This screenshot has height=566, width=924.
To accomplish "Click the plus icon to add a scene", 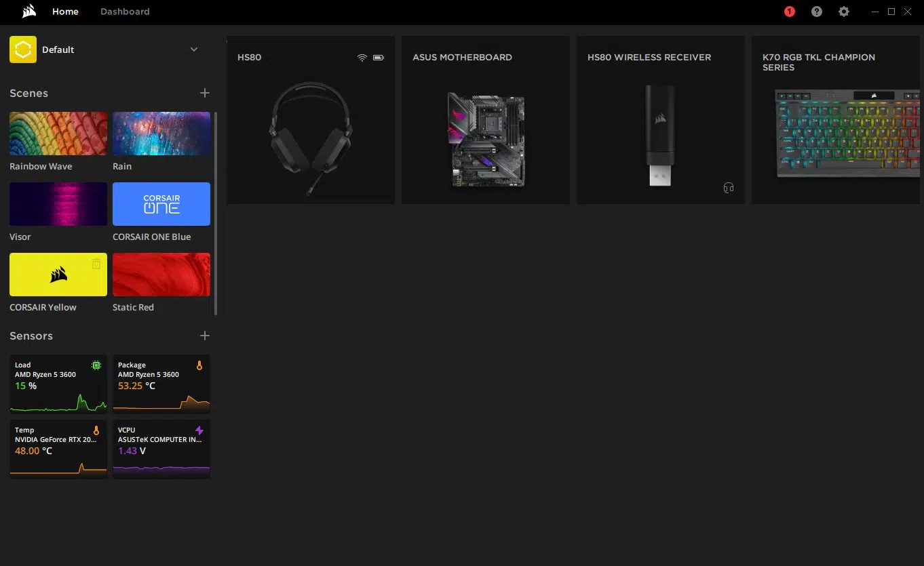I will coord(205,93).
